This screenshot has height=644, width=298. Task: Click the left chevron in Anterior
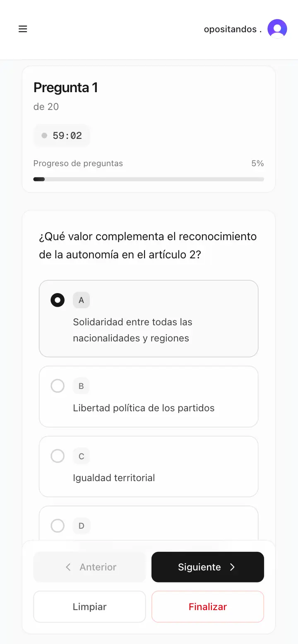click(68, 567)
